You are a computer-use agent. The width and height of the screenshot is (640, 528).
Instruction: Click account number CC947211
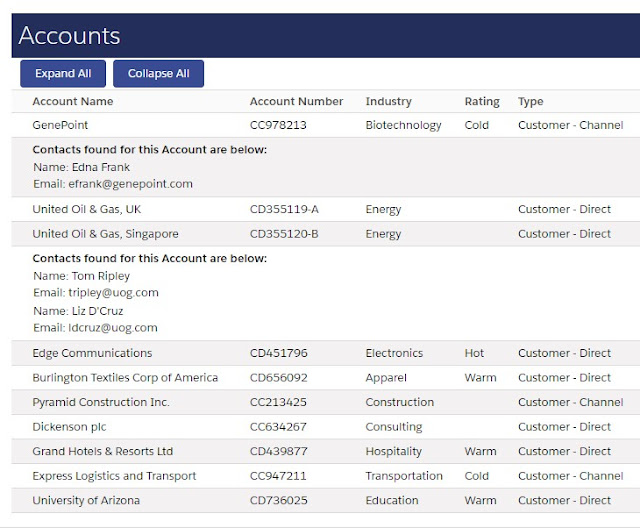278,476
